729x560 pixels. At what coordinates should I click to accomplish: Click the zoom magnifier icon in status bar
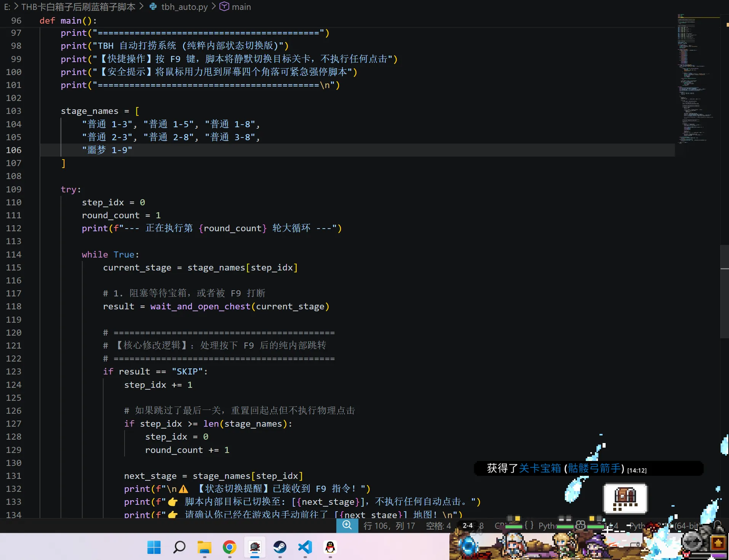pos(347,525)
